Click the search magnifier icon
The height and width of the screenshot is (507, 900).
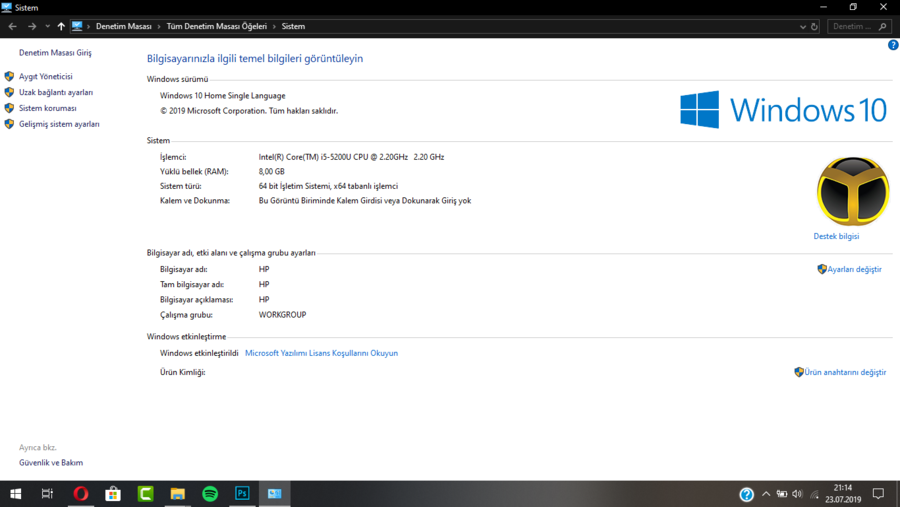pos(883,26)
